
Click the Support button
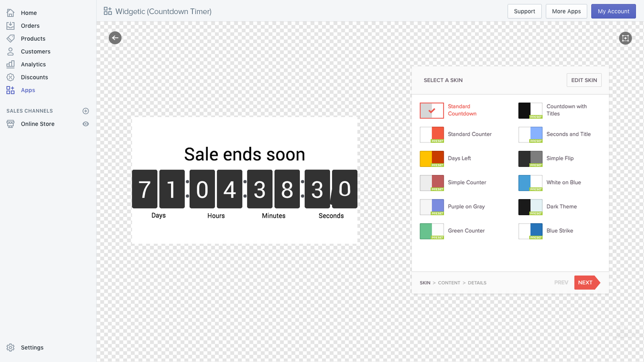[524, 11]
